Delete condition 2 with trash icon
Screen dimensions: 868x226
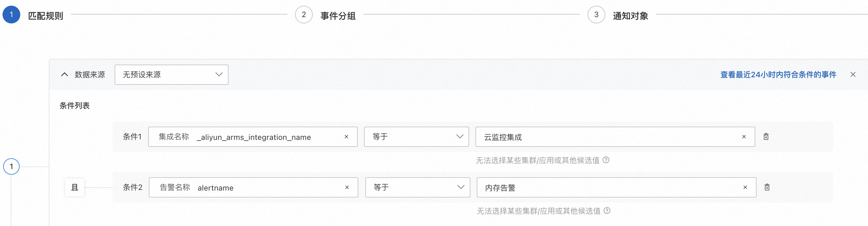pos(767,187)
